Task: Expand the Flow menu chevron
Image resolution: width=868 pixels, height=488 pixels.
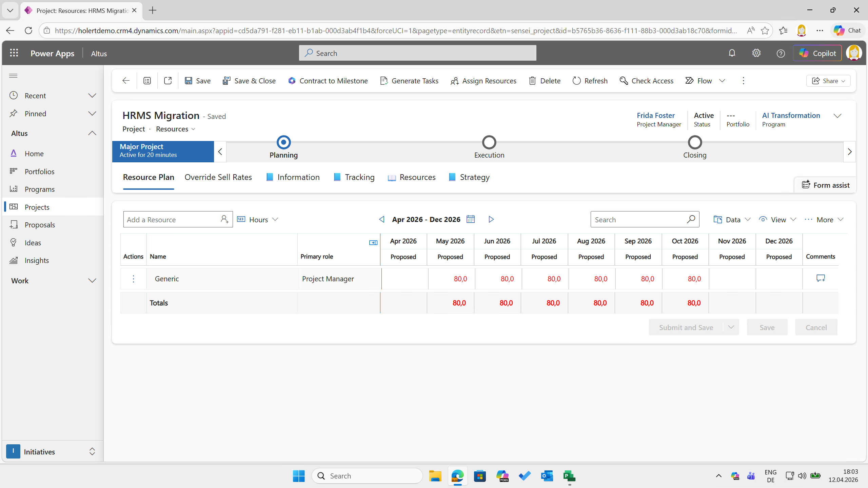Action: [x=722, y=81]
